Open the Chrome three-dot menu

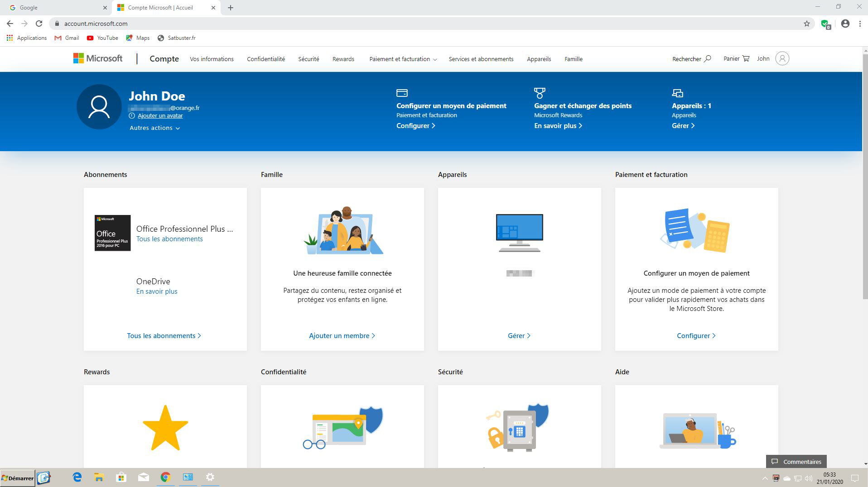pos(860,24)
